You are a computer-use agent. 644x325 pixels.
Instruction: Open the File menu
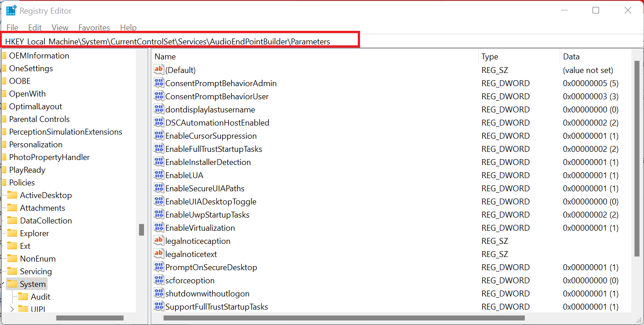tap(12, 28)
